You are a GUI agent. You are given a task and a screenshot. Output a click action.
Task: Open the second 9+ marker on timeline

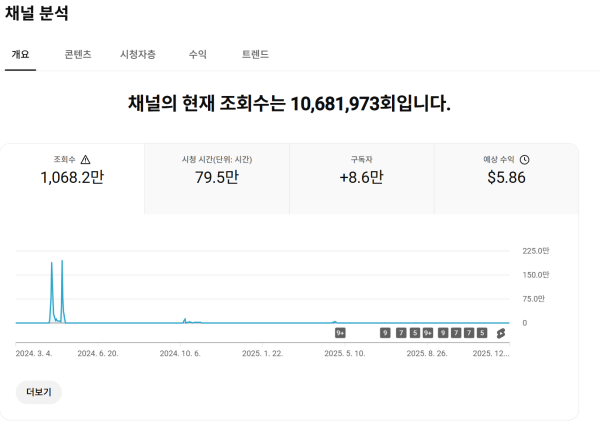tap(428, 333)
